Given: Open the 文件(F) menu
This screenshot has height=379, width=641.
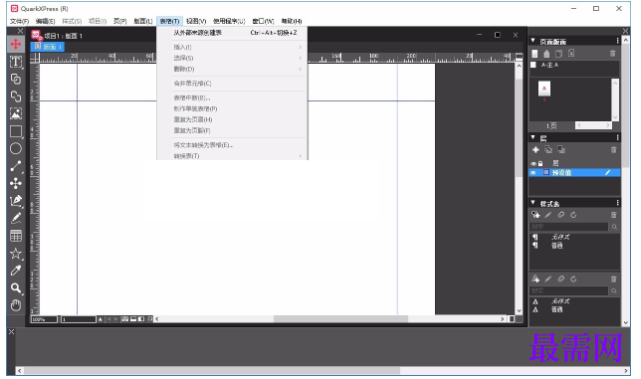Looking at the screenshot, I should coord(19,21).
